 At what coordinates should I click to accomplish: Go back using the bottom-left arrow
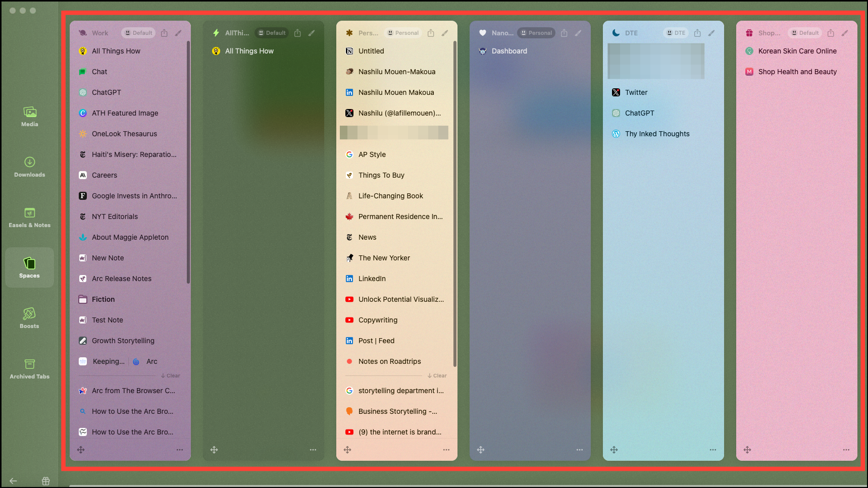coord(13,481)
